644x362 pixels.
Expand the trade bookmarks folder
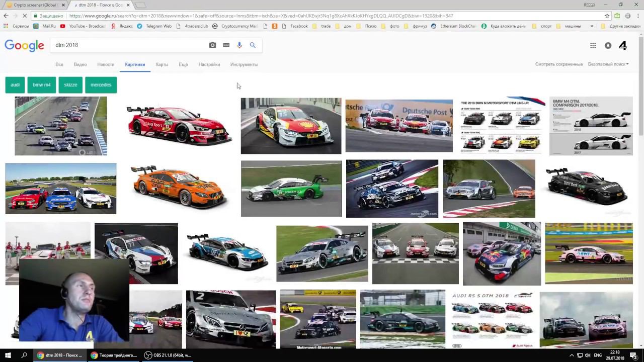coord(322,26)
